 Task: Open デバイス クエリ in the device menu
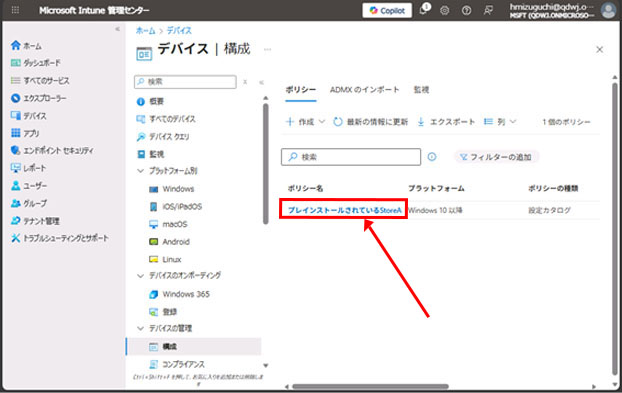point(163,136)
